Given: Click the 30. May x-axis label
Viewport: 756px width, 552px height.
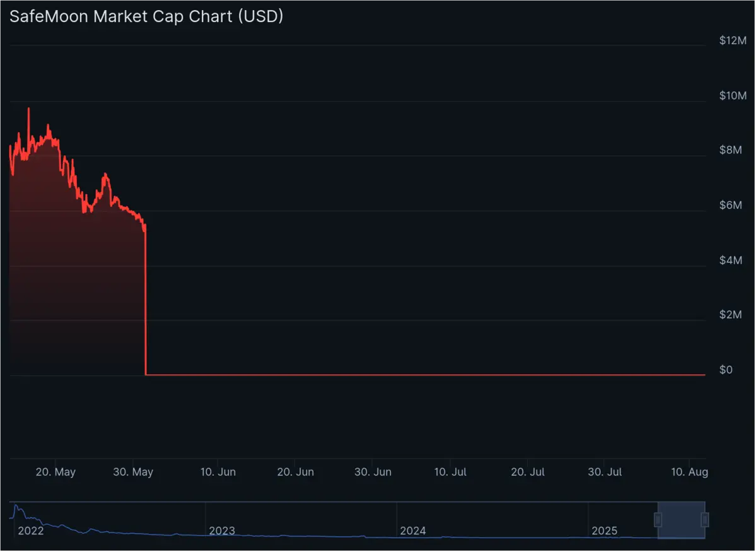Looking at the screenshot, I should pyautogui.click(x=134, y=472).
